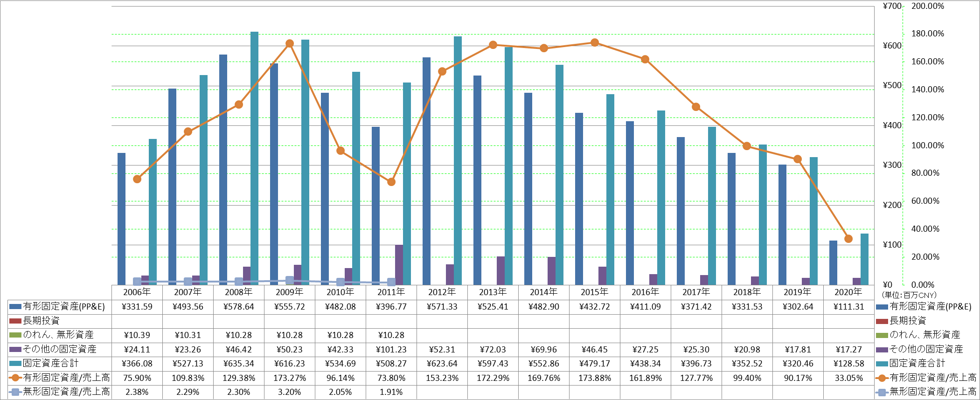
Task: Select その他 cell ¥101.23 for 2011
Action: pyautogui.click(x=391, y=350)
